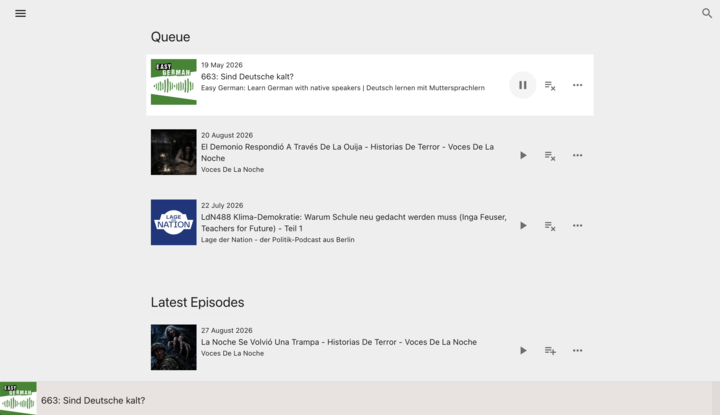Play La Noche Se Volvió Una Trampa
The height and width of the screenshot is (415, 720).
tap(523, 350)
